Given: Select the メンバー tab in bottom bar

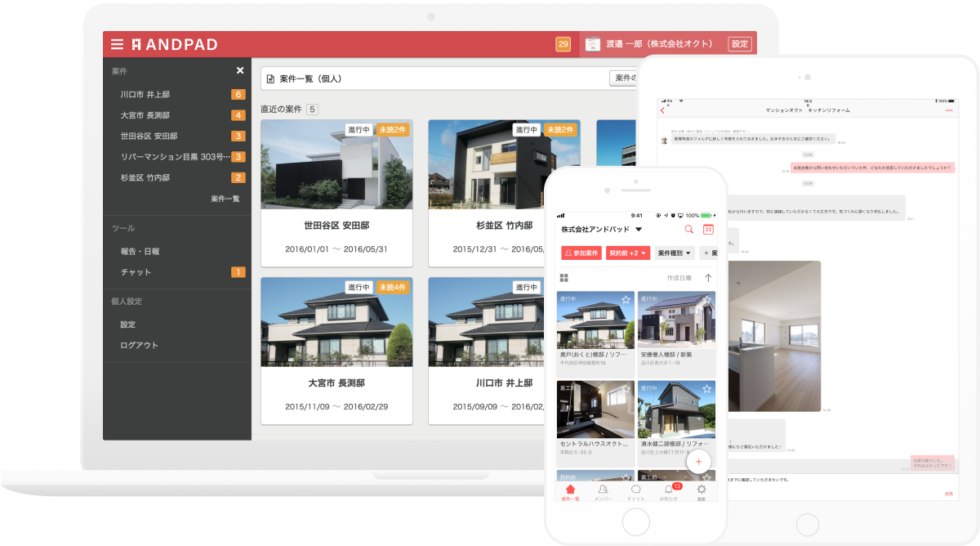Looking at the screenshot, I should [603, 490].
